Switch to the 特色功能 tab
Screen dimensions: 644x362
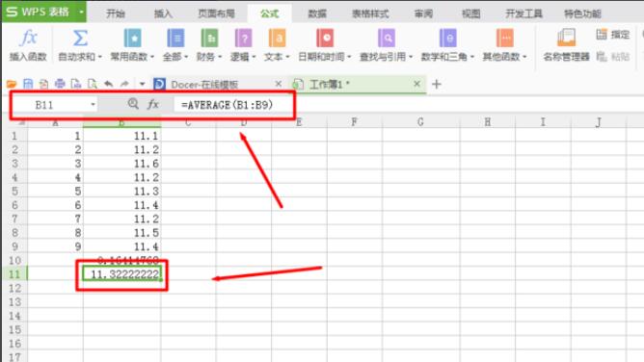(x=582, y=13)
